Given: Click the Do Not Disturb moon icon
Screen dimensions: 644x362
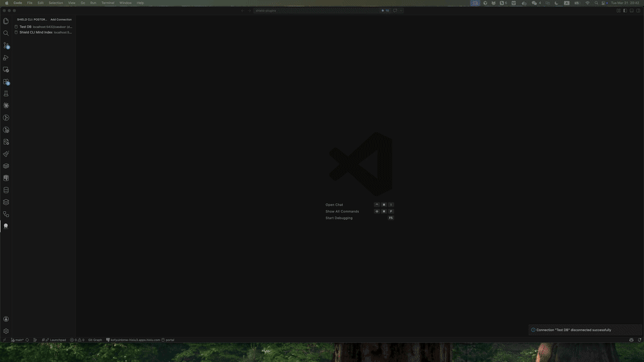Looking at the screenshot, I should point(557,3).
